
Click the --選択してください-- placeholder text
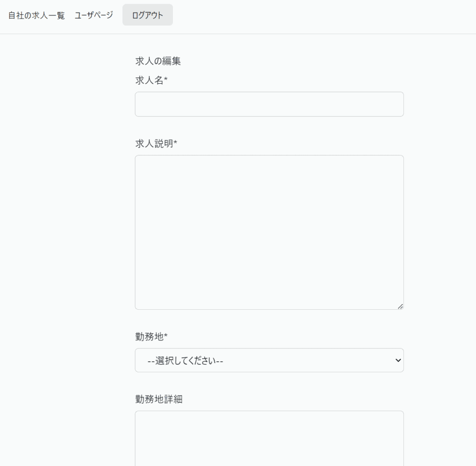(185, 361)
